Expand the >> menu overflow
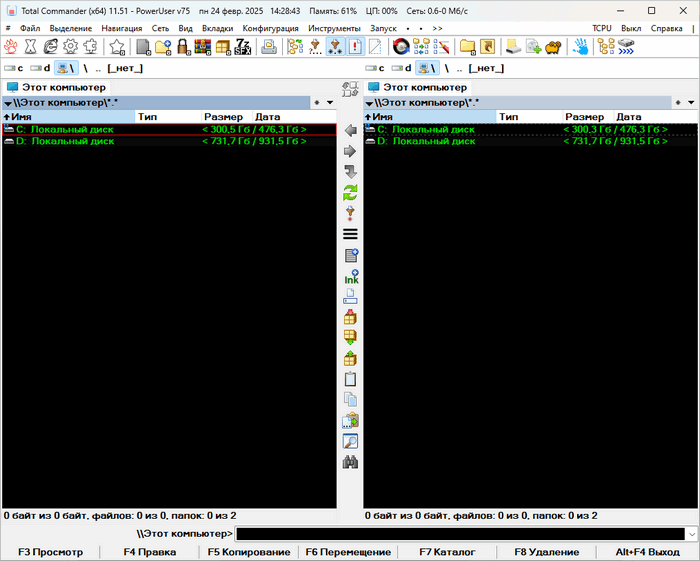This screenshot has height=561, width=700. tap(438, 28)
